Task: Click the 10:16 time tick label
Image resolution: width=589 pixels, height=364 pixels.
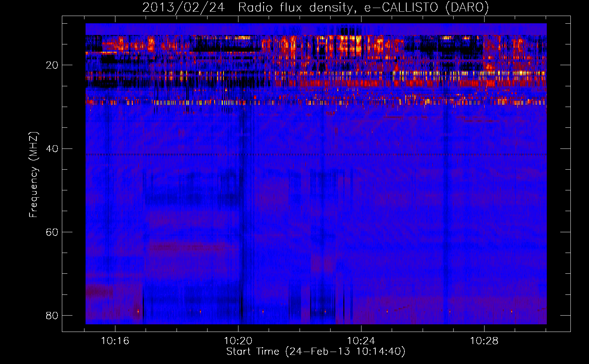Action: click(x=115, y=341)
